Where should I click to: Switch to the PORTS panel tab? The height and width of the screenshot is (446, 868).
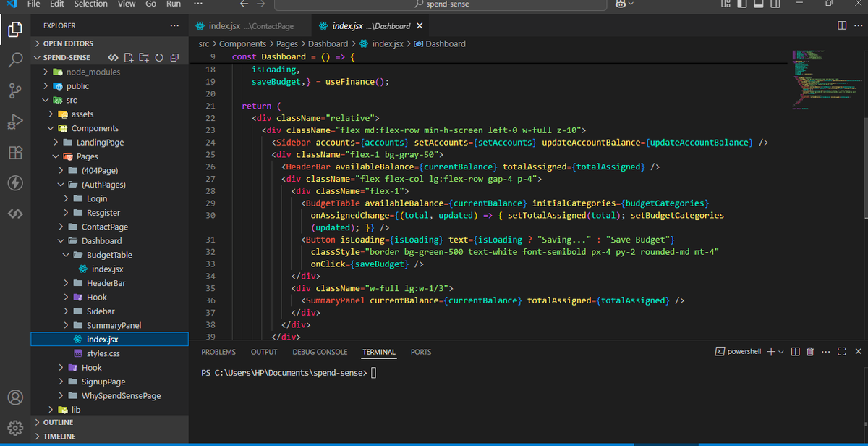point(421,352)
